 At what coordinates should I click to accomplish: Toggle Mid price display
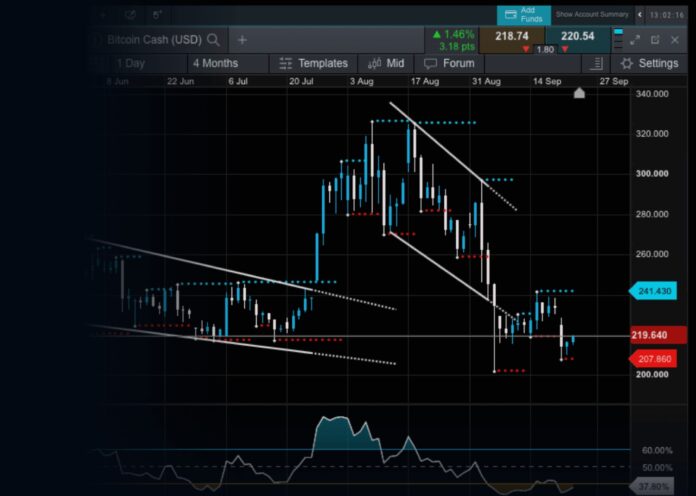(385, 63)
